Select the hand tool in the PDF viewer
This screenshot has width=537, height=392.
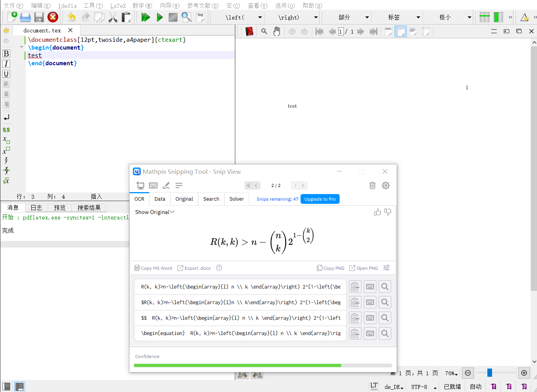click(277, 31)
